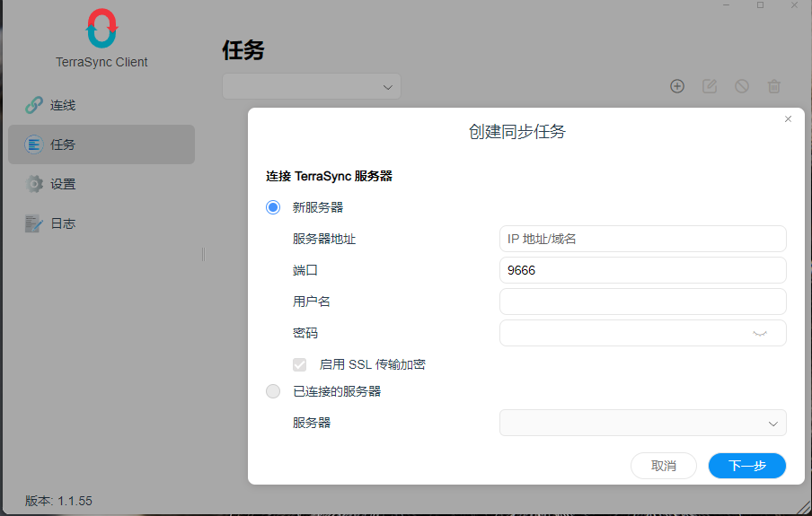Expand the 服务器 dropdown list
This screenshot has height=516, width=812.
[x=642, y=423]
